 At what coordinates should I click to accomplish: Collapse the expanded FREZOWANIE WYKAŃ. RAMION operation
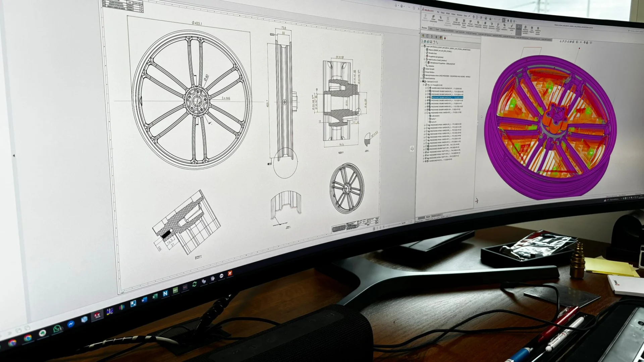pos(425,113)
